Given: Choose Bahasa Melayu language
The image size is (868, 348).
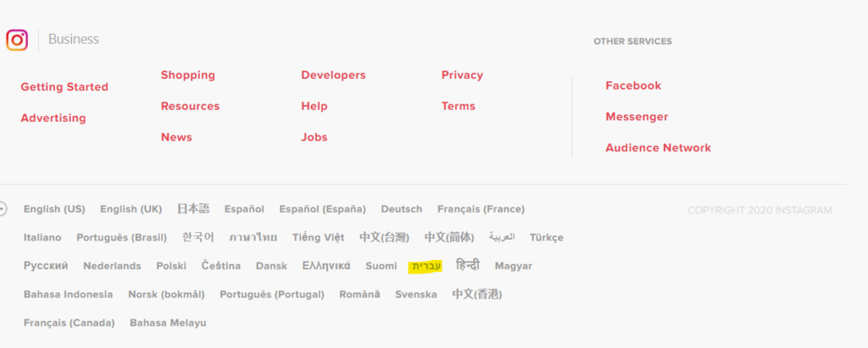Looking at the screenshot, I should 168,323.
